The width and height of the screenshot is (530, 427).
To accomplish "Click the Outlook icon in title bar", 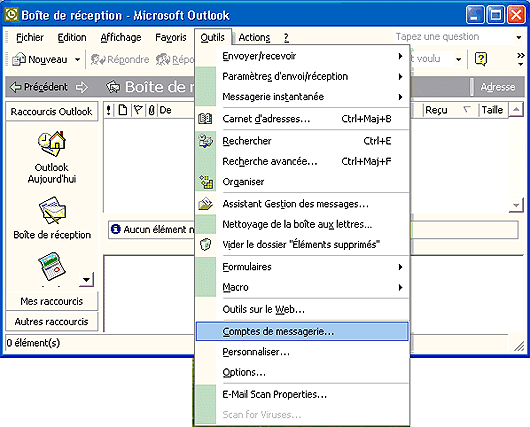I will pos(11,15).
